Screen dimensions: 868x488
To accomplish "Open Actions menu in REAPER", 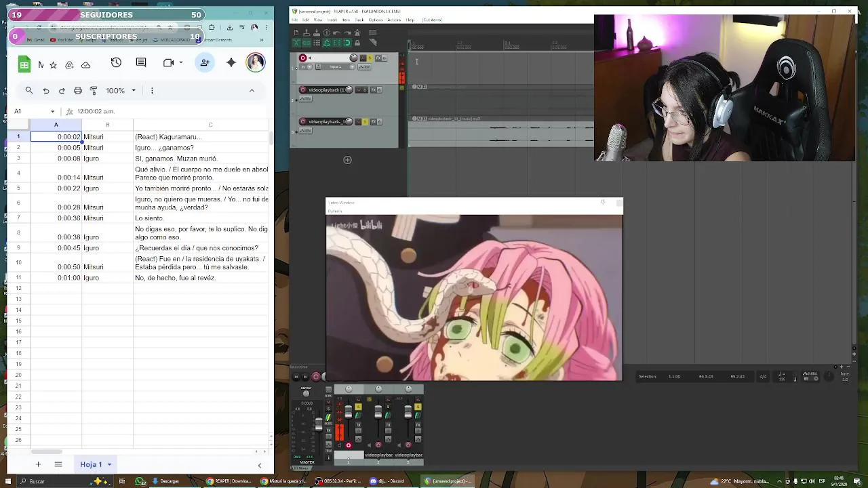I will (394, 20).
